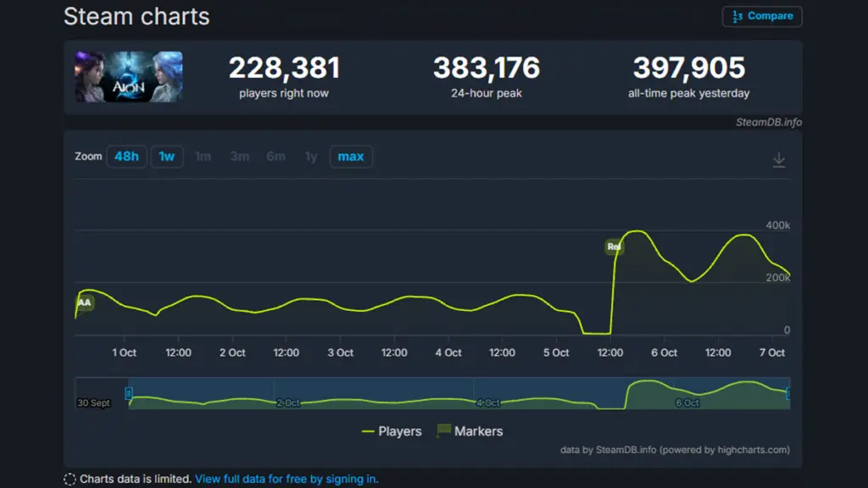Set zoom to max
This screenshot has width=868, height=488.
(x=351, y=157)
